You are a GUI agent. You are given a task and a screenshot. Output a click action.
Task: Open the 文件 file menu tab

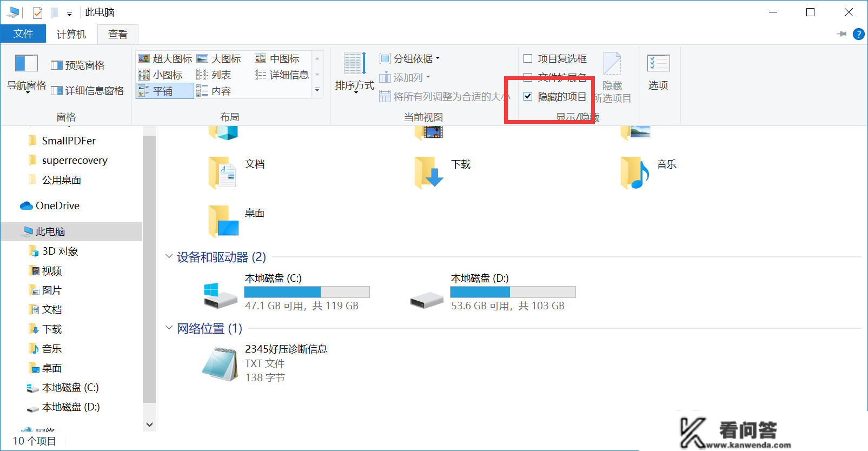tap(23, 34)
